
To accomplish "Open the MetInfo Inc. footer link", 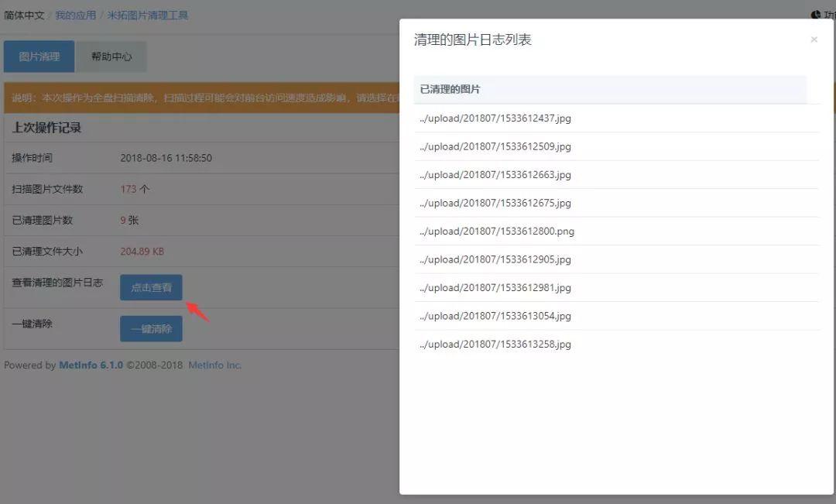I will (x=215, y=365).
